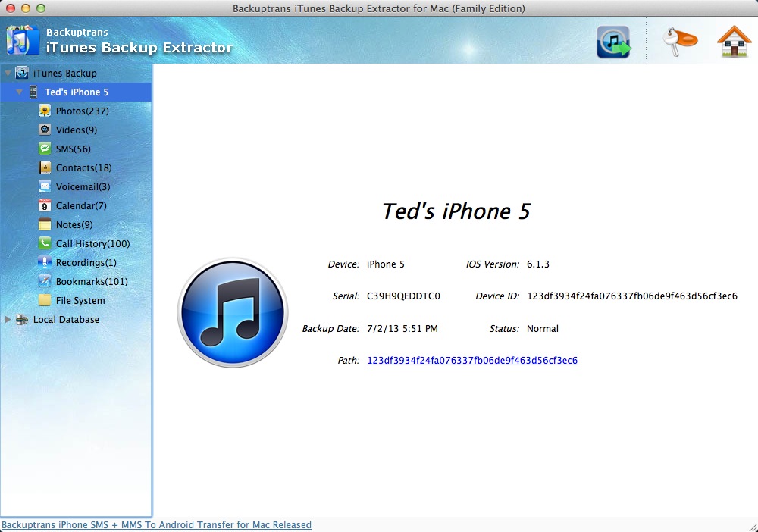This screenshot has height=532, width=758.
Task: Click the Contacts address book icon
Action: 45,167
